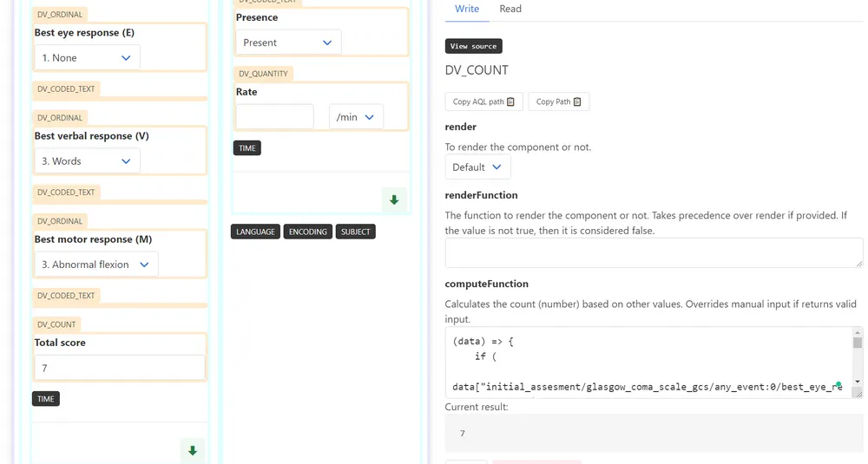Click clipboard icon on Copy AQL path

coord(510,102)
